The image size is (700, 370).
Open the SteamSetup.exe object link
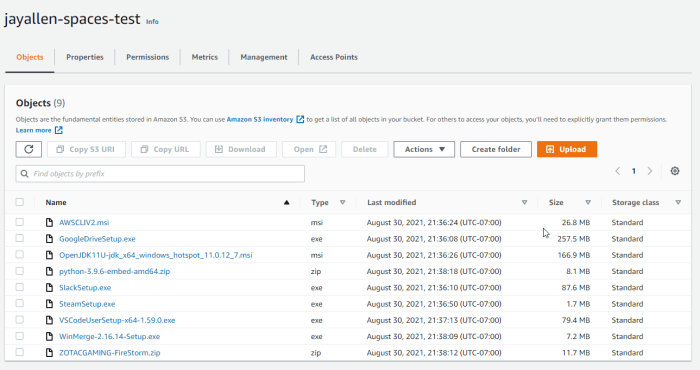(87, 304)
